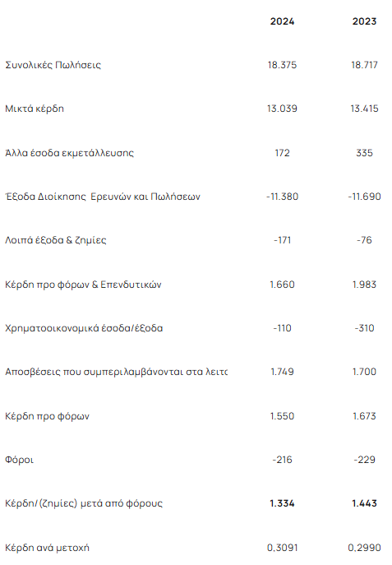
Task: Click the 2024 column header
Action: point(282,21)
